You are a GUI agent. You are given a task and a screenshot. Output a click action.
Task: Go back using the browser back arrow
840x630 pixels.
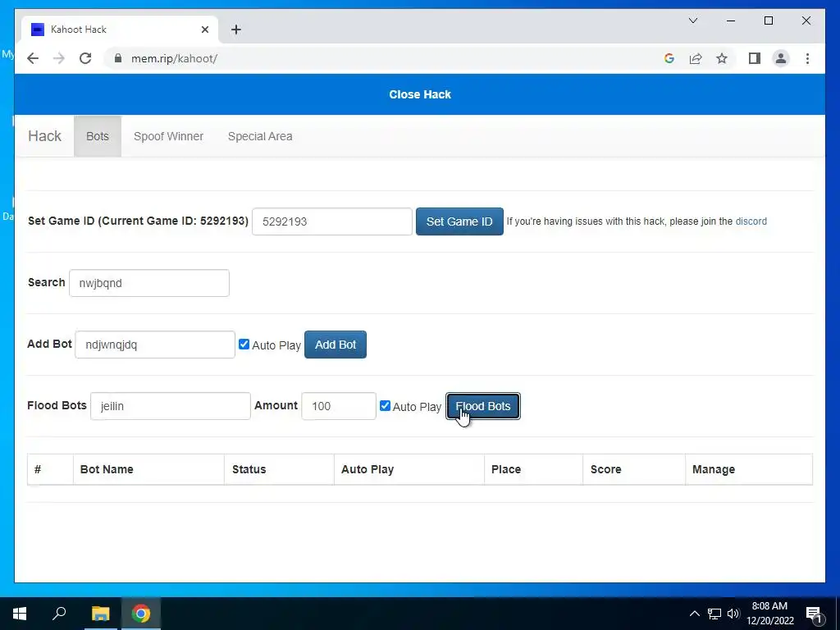[x=33, y=58]
